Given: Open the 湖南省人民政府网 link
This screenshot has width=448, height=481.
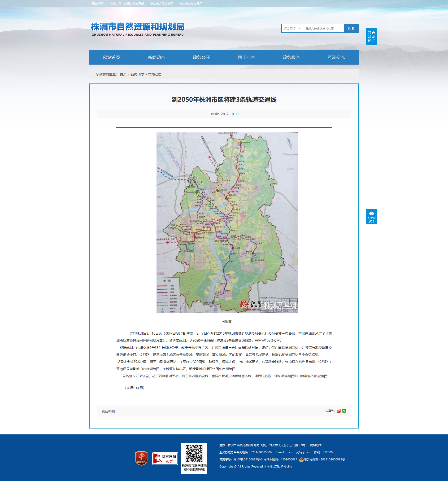Looking at the screenshot, I should click(162, 4).
